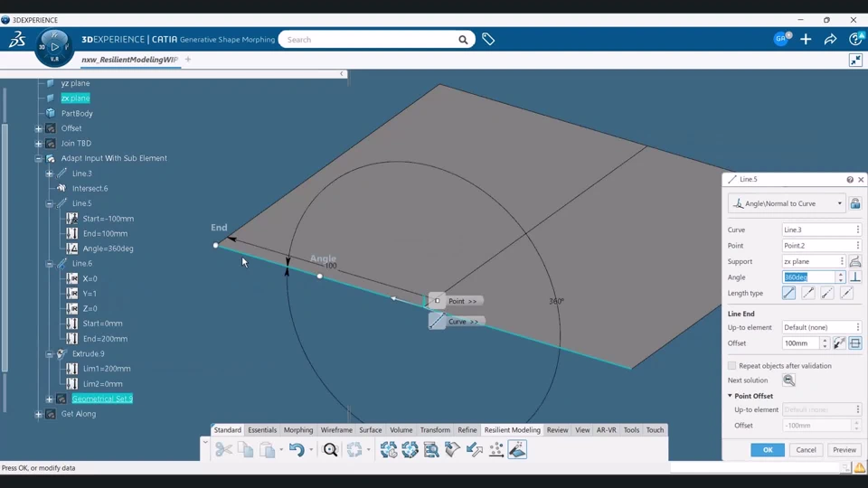Image resolution: width=868 pixels, height=488 pixels.
Task: Click the Line End Offset 100mm field
Action: 800,343
